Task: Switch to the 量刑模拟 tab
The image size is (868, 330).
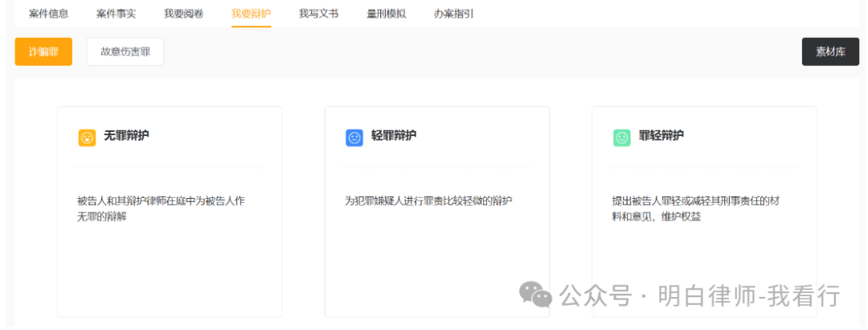Action: click(x=387, y=14)
